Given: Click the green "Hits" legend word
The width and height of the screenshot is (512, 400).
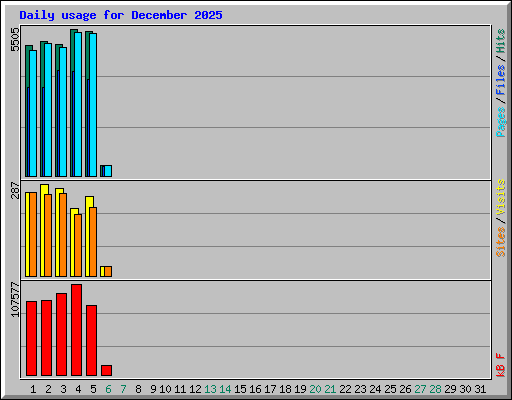Looking at the screenshot, I should pos(501,41).
